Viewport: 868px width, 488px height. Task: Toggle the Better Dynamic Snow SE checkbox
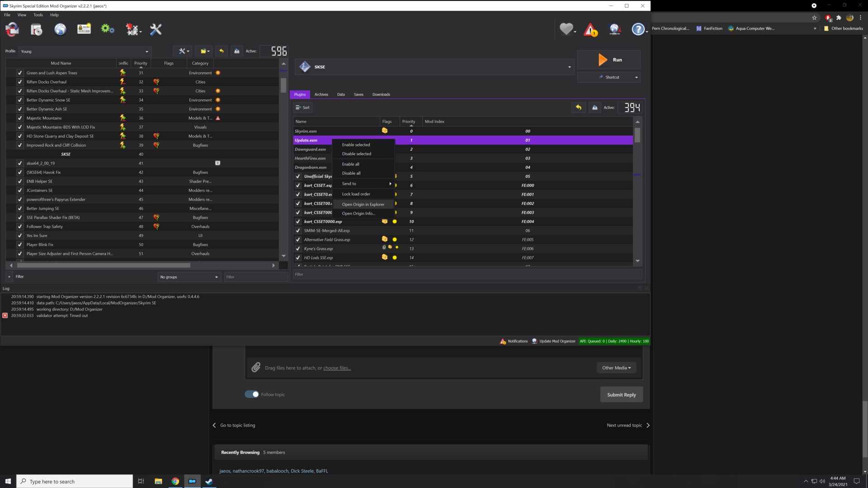[20, 100]
